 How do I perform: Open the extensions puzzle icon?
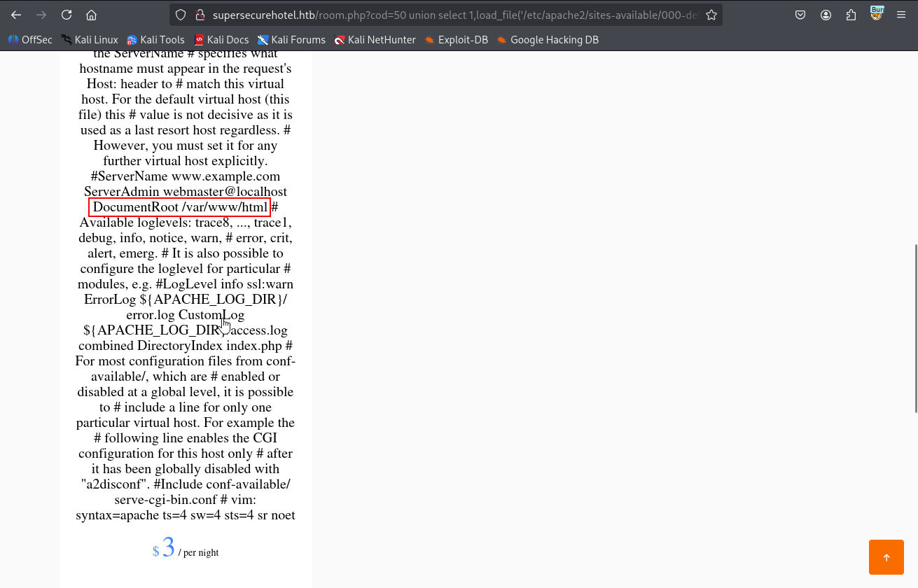pyautogui.click(x=851, y=15)
